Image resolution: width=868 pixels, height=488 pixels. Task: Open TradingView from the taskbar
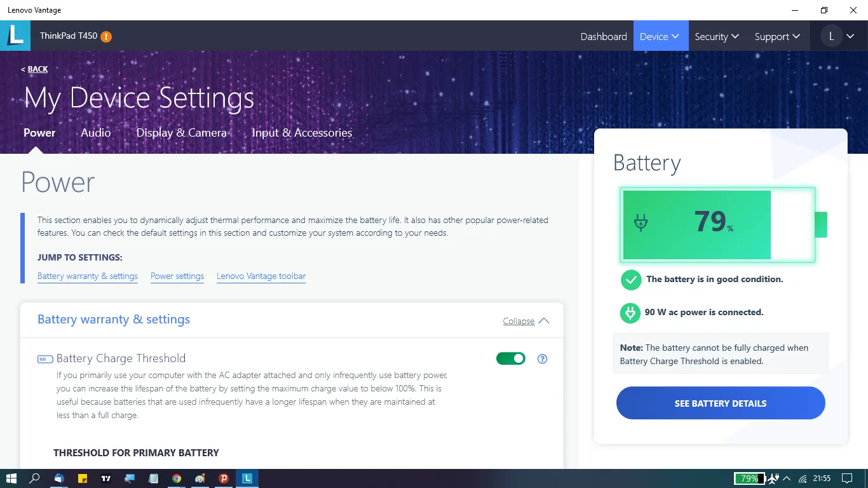(106, 478)
